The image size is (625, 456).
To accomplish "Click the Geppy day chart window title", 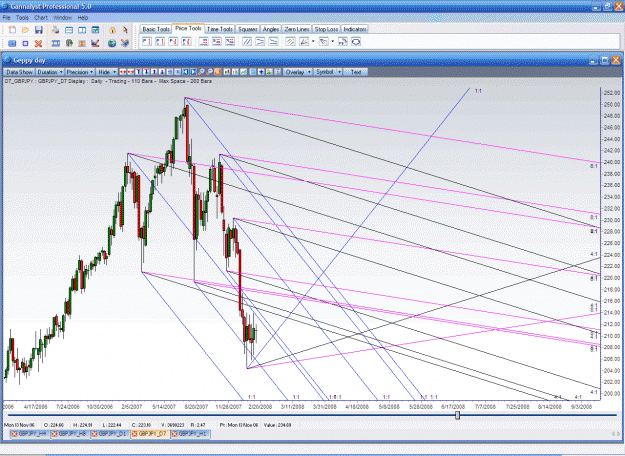I will 29,61.
